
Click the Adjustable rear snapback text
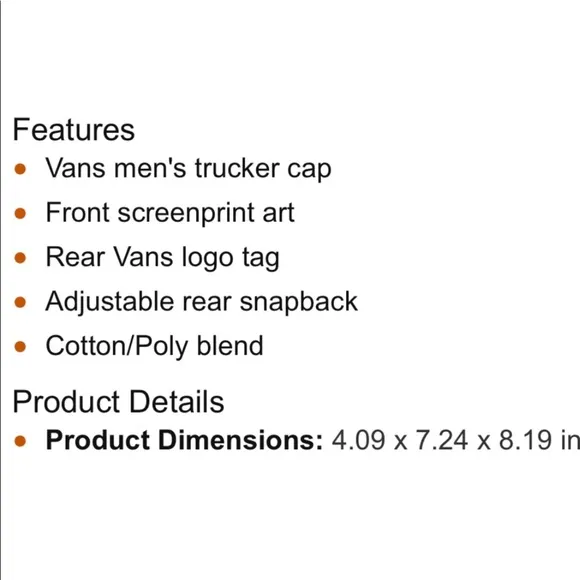pyautogui.click(x=202, y=302)
